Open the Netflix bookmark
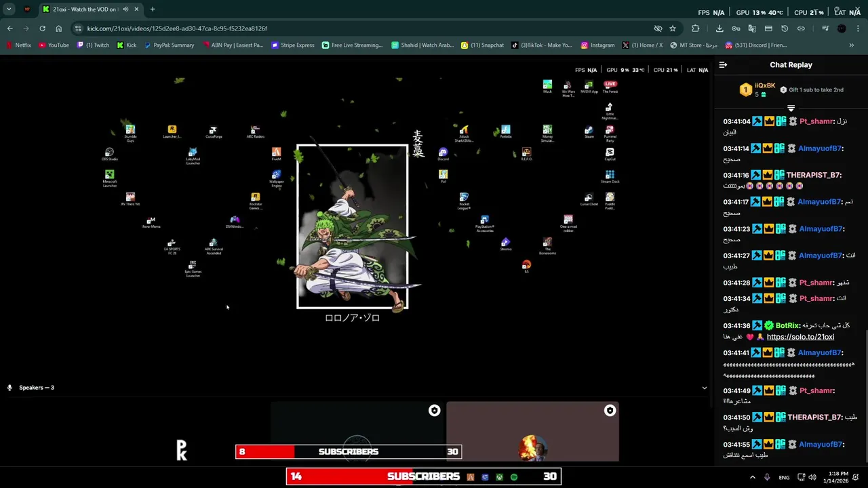 click(18, 45)
